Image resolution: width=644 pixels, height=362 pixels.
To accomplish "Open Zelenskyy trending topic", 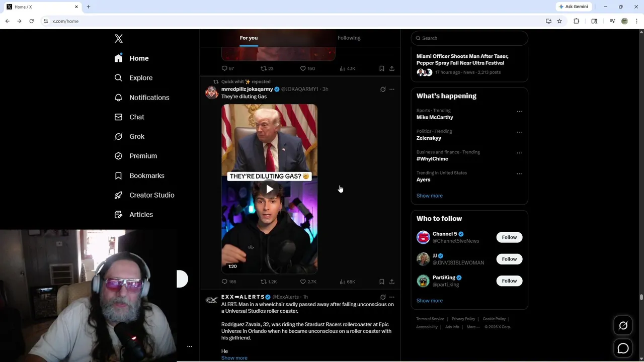I will coord(429,138).
